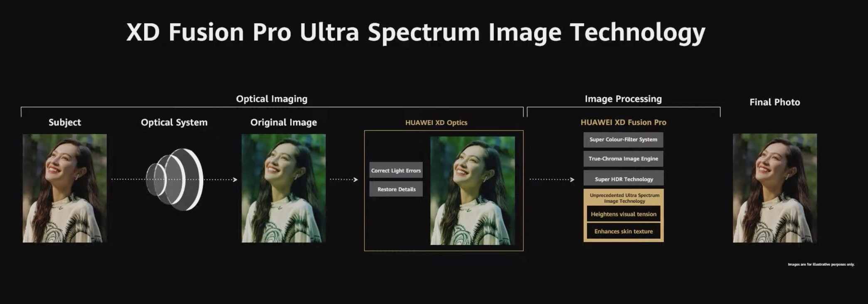Select Heightens visual tension box
The image size is (868, 304).
pos(624,214)
